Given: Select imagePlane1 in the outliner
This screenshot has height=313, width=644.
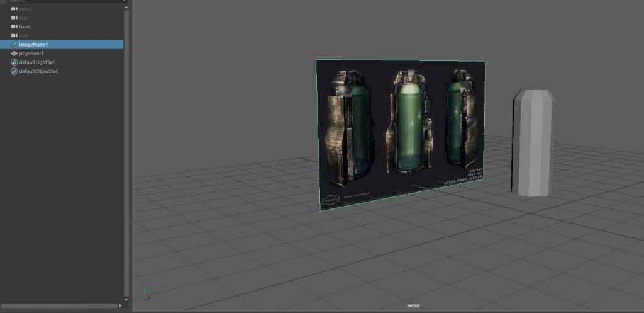Looking at the screenshot, I should (x=62, y=45).
